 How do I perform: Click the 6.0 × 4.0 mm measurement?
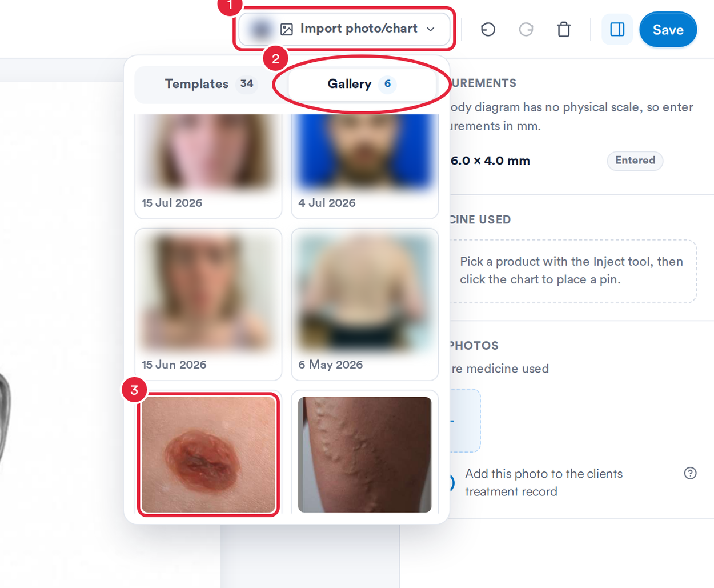[x=490, y=161]
